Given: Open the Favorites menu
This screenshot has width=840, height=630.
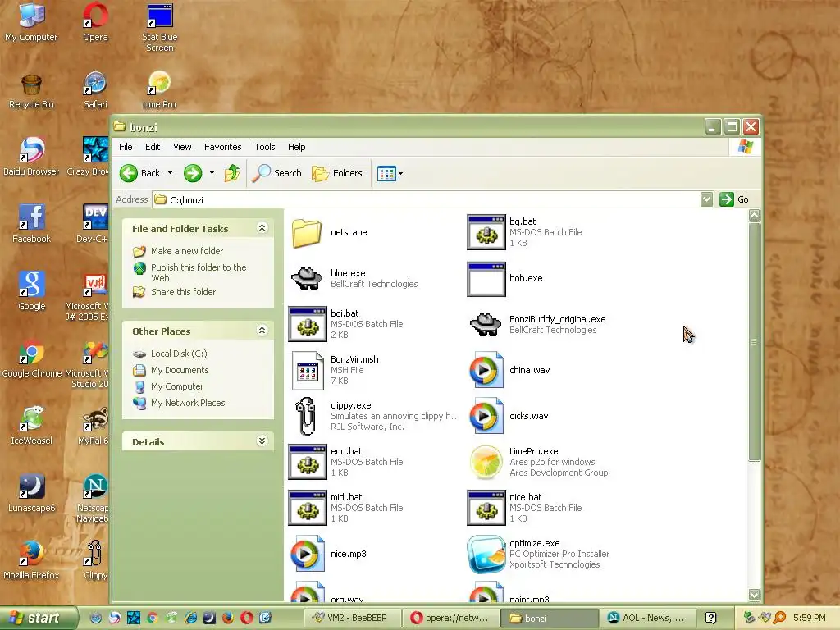Looking at the screenshot, I should coord(223,147).
